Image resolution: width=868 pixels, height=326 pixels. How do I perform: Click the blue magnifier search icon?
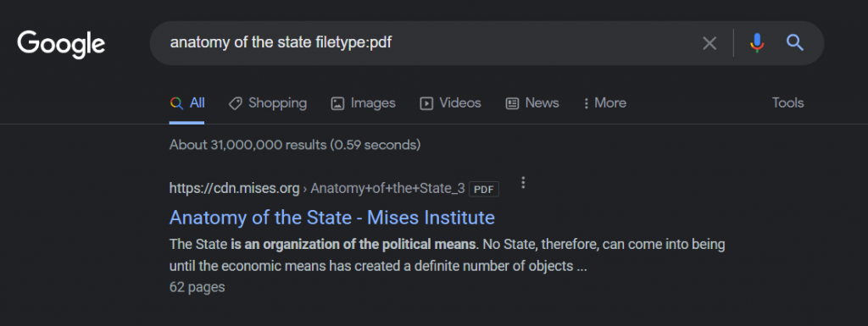[x=795, y=42]
